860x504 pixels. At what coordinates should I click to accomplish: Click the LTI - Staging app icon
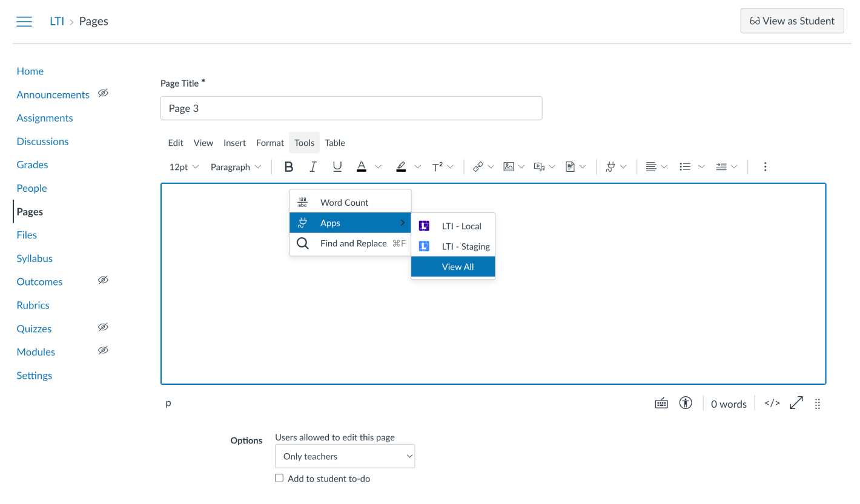(x=424, y=246)
